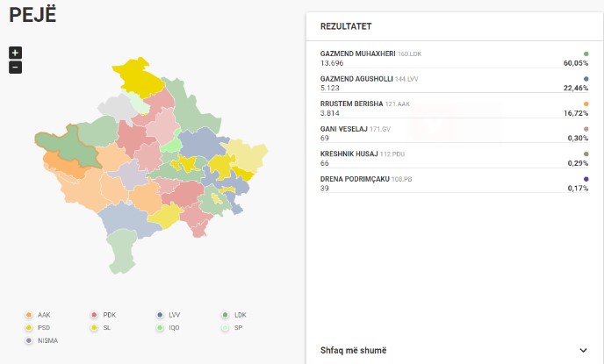604x364 pixels.
Task: Click the IQO legend label
Action: click(x=174, y=328)
